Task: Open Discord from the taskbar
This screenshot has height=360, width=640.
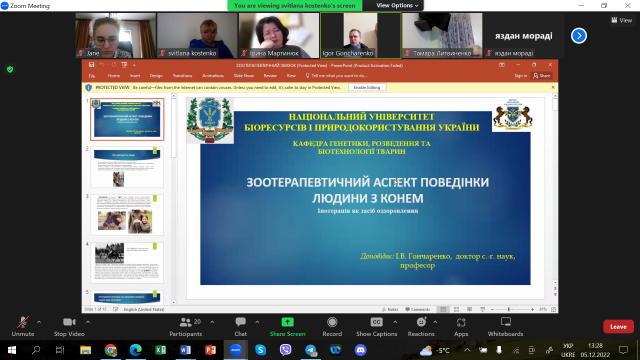Action: (360, 350)
